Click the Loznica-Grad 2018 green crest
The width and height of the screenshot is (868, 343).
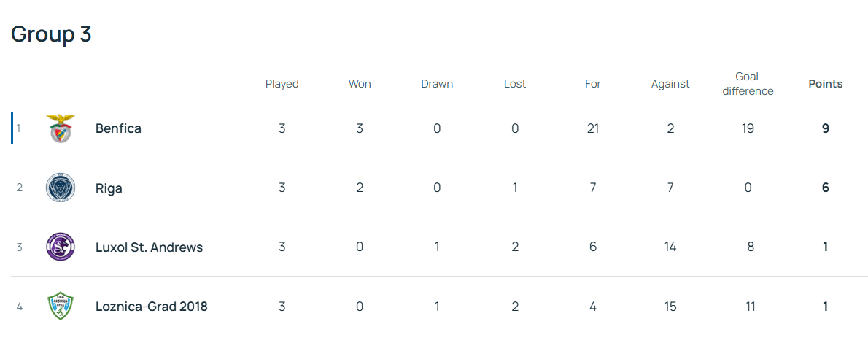(x=60, y=306)
